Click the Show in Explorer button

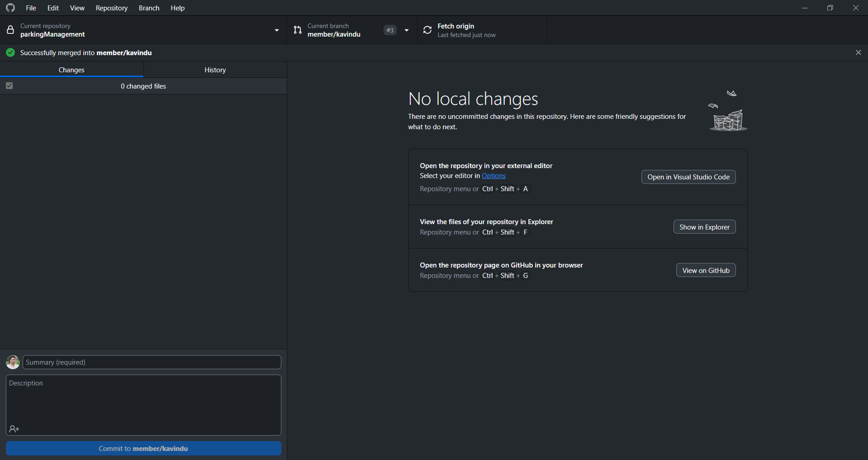pos(704,227)
